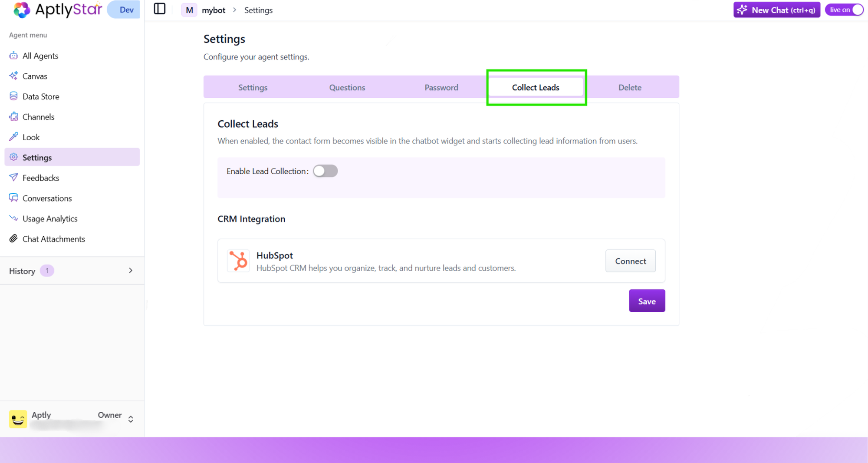Click the HubSpot logo

pyautogui.click(x=238, y=261)
